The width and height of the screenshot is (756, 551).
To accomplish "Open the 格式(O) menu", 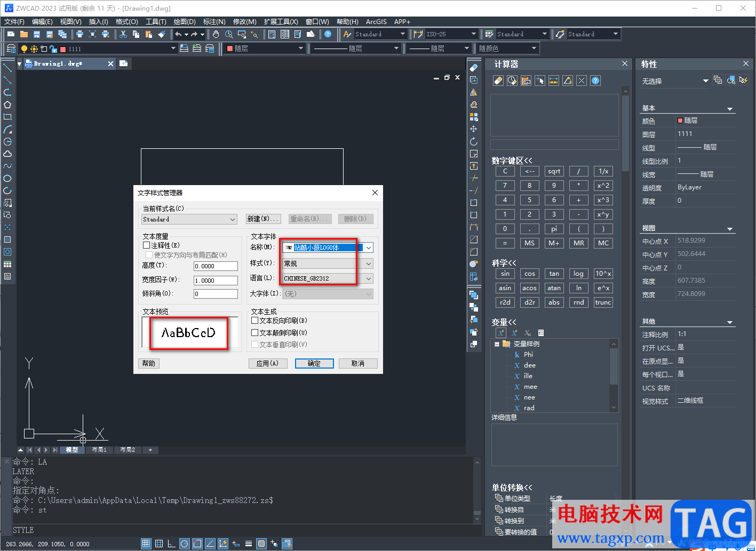I will [127, 22].
